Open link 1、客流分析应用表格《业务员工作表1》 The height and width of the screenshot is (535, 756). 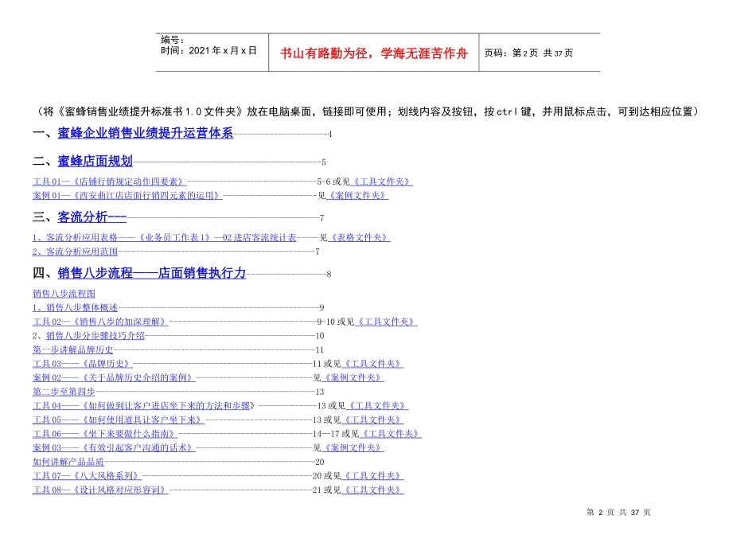pyautogui.click(x=165, y=238)
